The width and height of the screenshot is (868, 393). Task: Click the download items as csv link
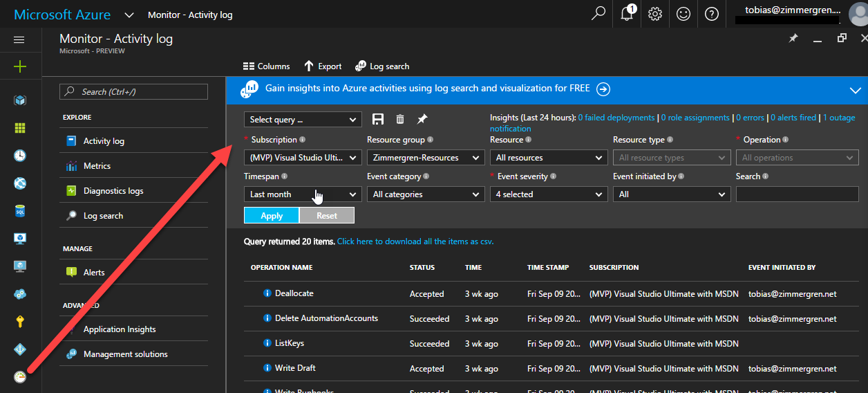(x=415, y=241)
